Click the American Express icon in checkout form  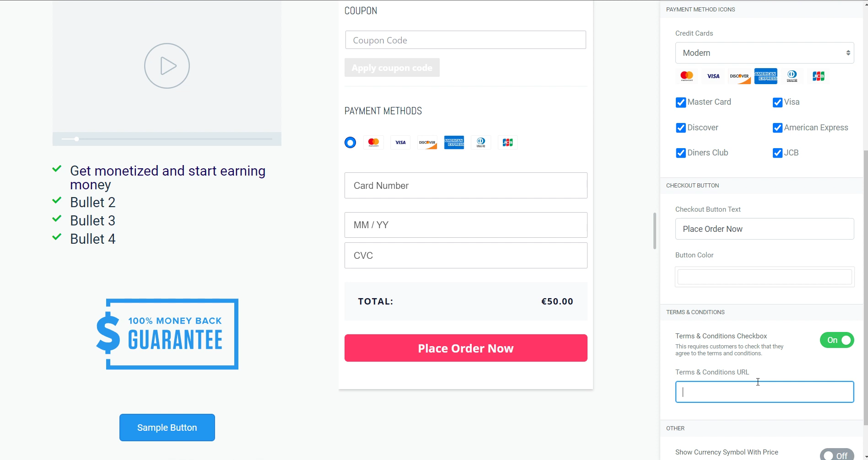[454, 142]
